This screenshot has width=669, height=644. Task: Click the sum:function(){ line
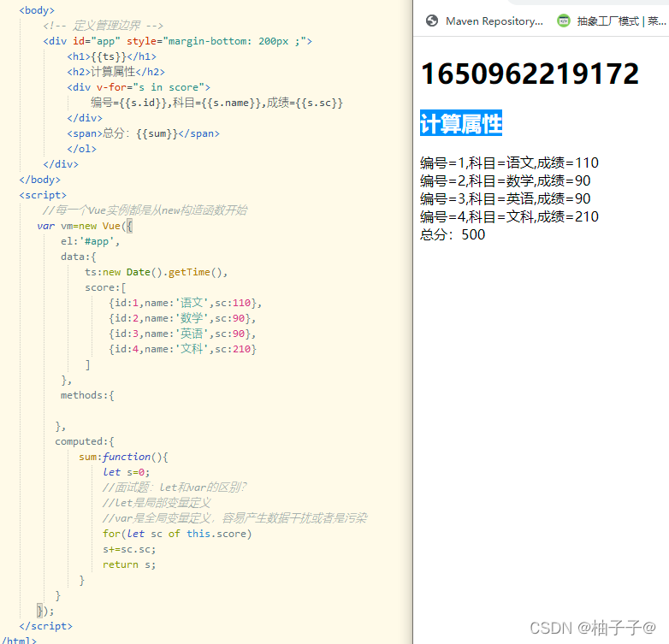pyautogui.click(x=123, y=457)
